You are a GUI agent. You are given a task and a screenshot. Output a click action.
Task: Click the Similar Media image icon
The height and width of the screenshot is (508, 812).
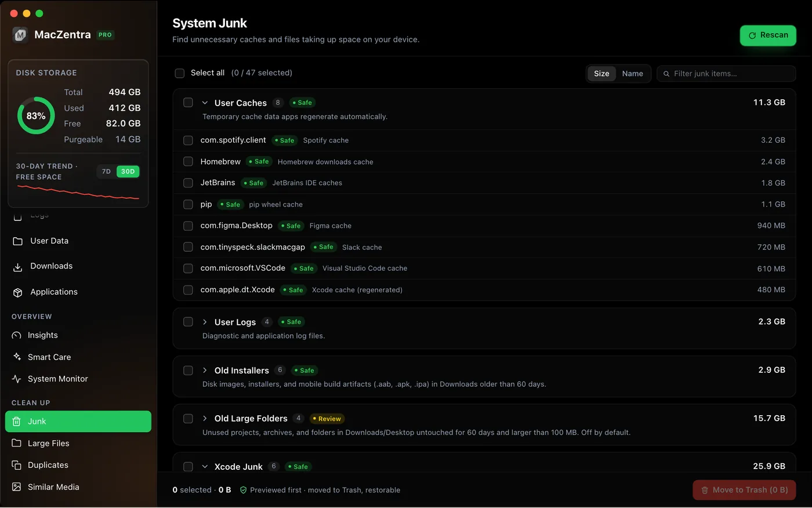[x=17, y=487]
